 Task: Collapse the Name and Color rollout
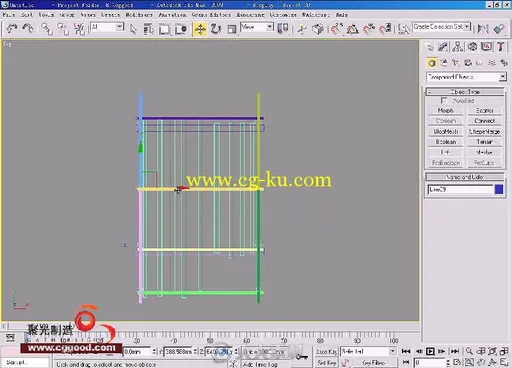465,177
